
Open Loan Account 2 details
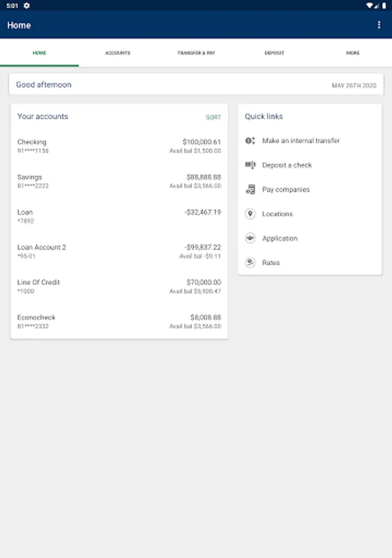point(119,251)
